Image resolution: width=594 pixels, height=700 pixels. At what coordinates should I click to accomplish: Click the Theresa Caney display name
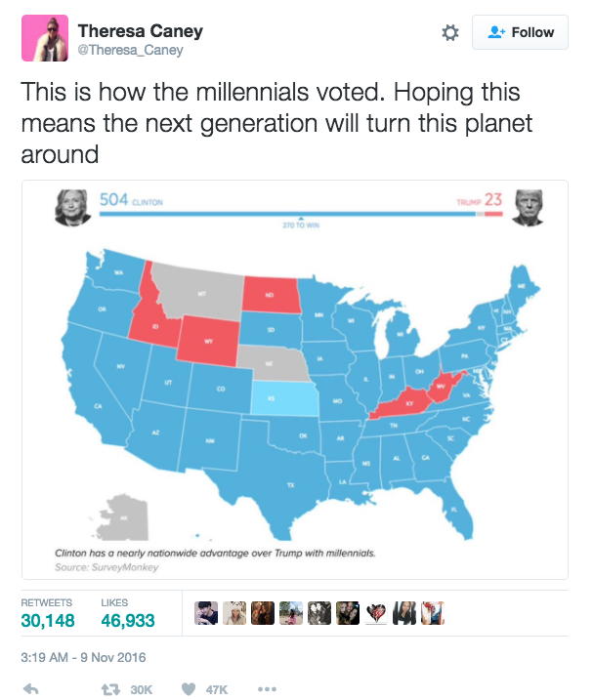pyautogui.click(x=141, y=31)
